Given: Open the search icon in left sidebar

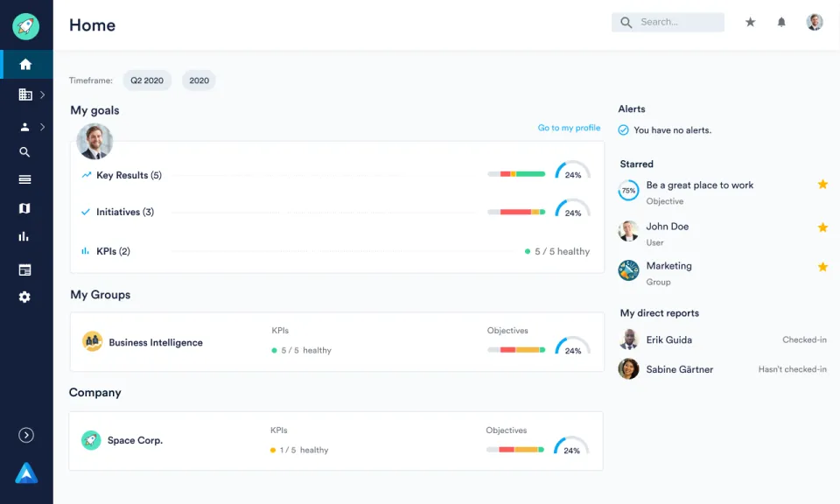Looking at the screenshot, I should tap(24, 152).
